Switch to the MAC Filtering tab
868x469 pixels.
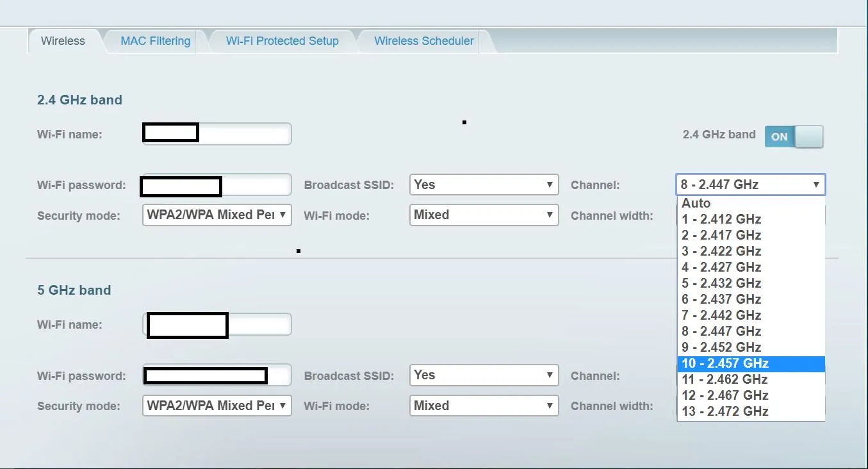156,41
